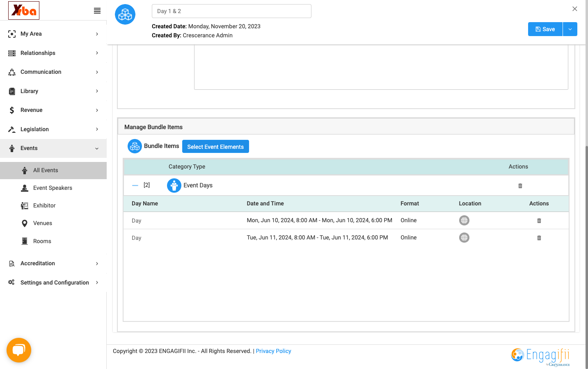The height and width of the screenshot is (369, 588).
Task: Delete the Event Days category
Action: (520, 186)
